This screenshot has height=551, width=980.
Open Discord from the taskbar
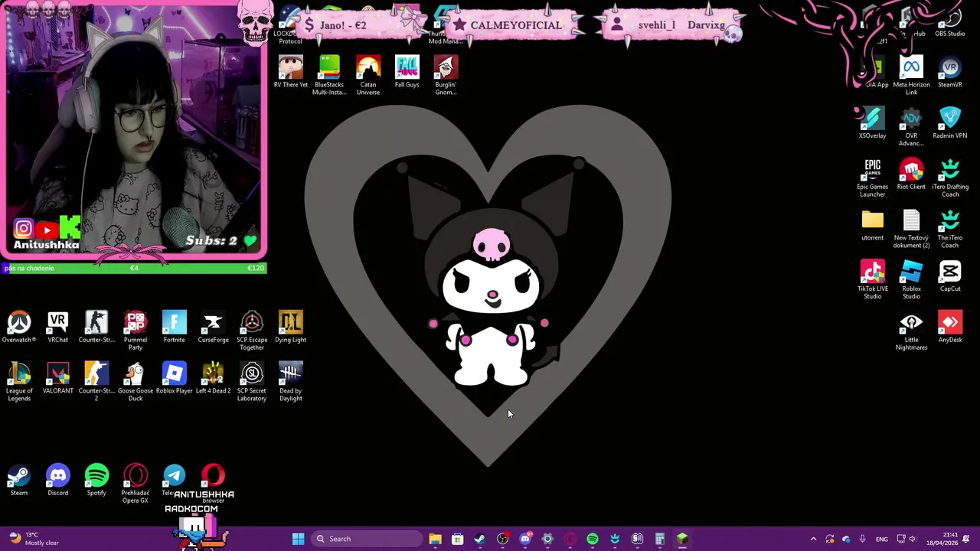[x=525, y=539]
